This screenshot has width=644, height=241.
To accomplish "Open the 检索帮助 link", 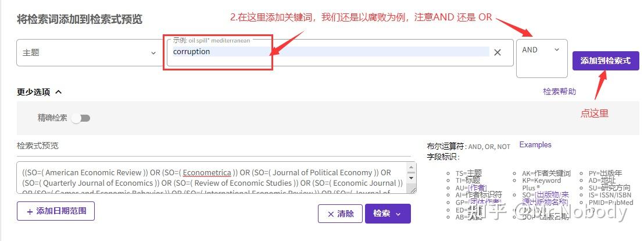I will coord(559,92).
